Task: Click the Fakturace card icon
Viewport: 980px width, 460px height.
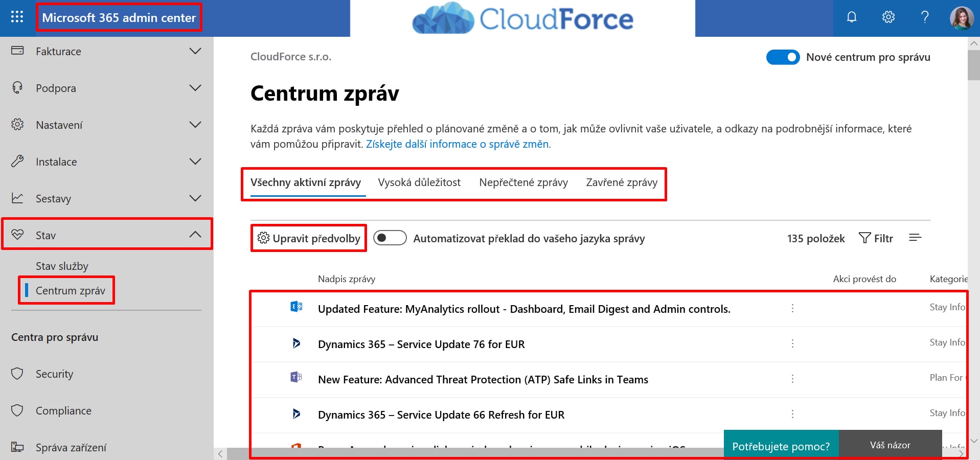Action: (x=17, y=51)
